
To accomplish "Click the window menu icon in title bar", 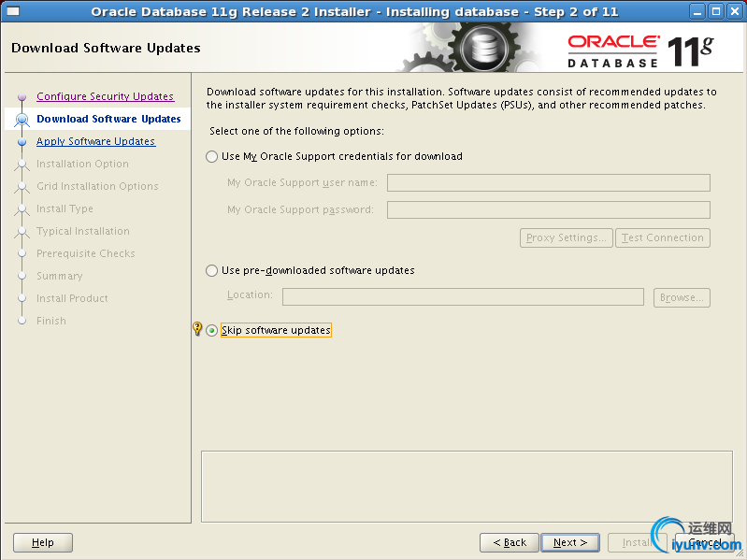I will tap(13, 11).
